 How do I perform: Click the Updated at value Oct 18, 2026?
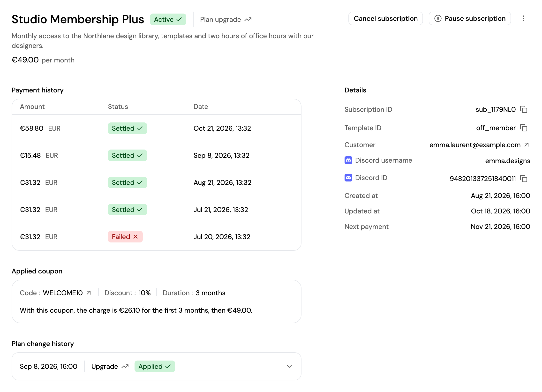point(500,211)
